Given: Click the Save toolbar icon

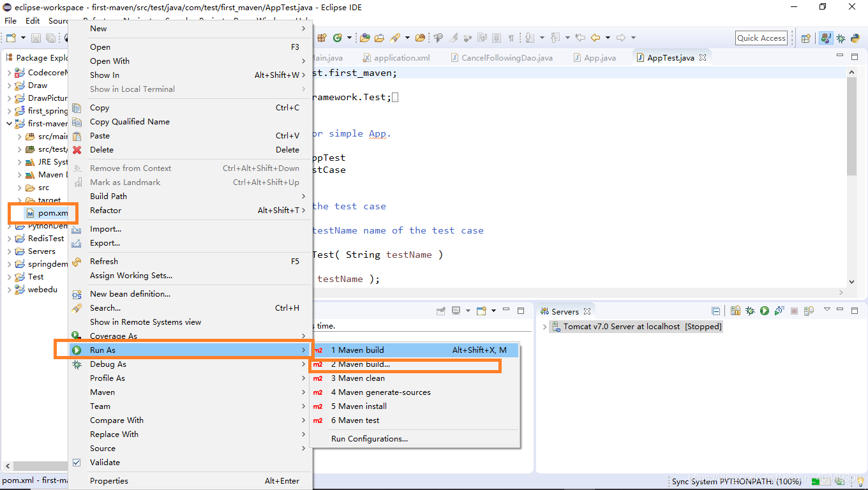Looking at the screenshot, I should (36, 38).
